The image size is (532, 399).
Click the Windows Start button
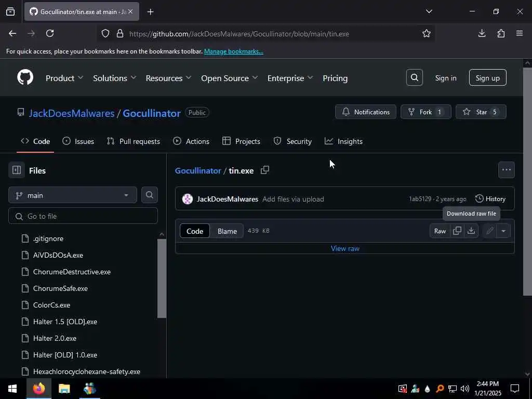tap(12, 389)
